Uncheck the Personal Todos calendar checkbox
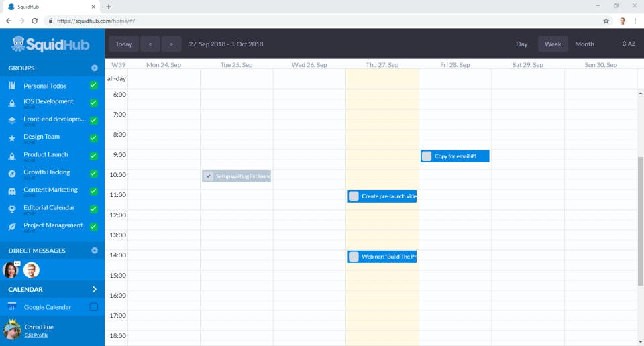 (x=94, y=85)
